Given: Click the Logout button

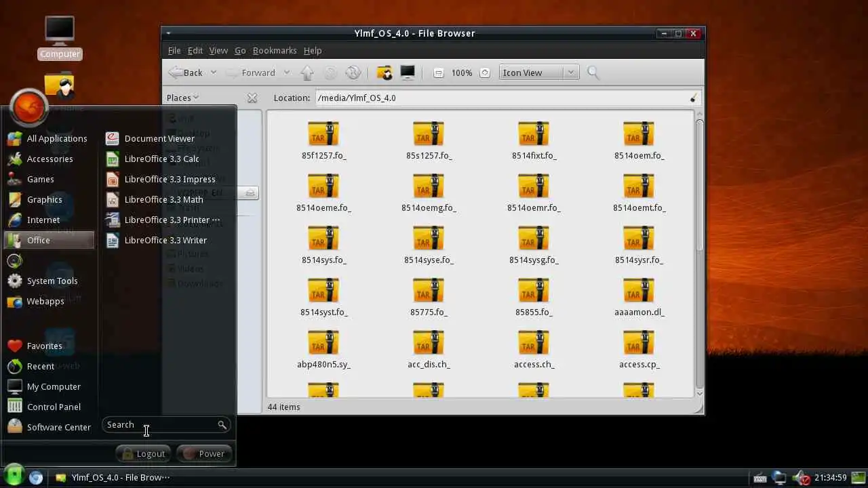Looking at the screenshot, I should 143,453.
